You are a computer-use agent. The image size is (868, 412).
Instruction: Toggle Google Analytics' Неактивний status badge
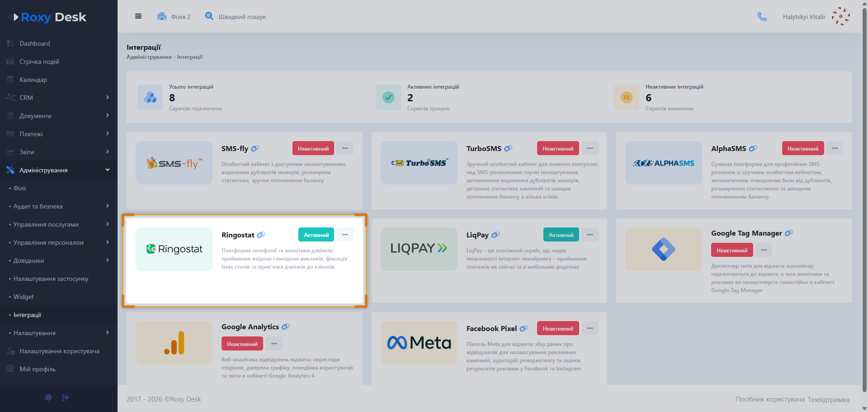(242, 344)
